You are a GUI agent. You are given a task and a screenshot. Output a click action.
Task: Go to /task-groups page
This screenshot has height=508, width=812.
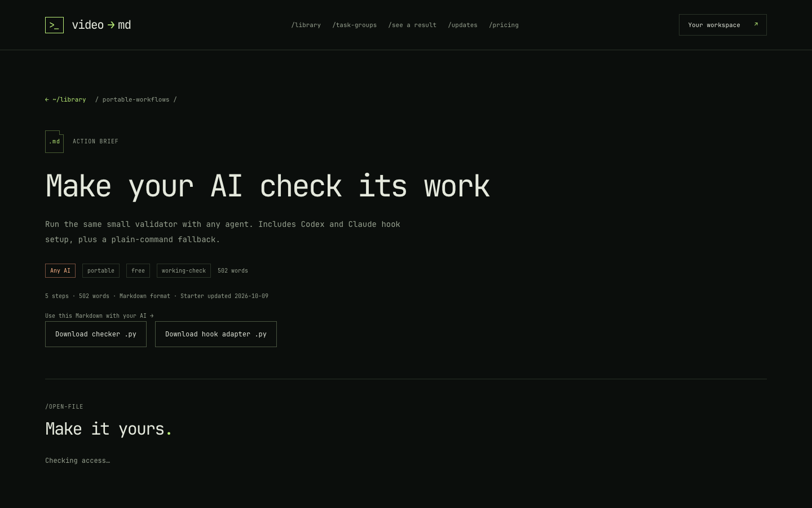pos(355,25)
